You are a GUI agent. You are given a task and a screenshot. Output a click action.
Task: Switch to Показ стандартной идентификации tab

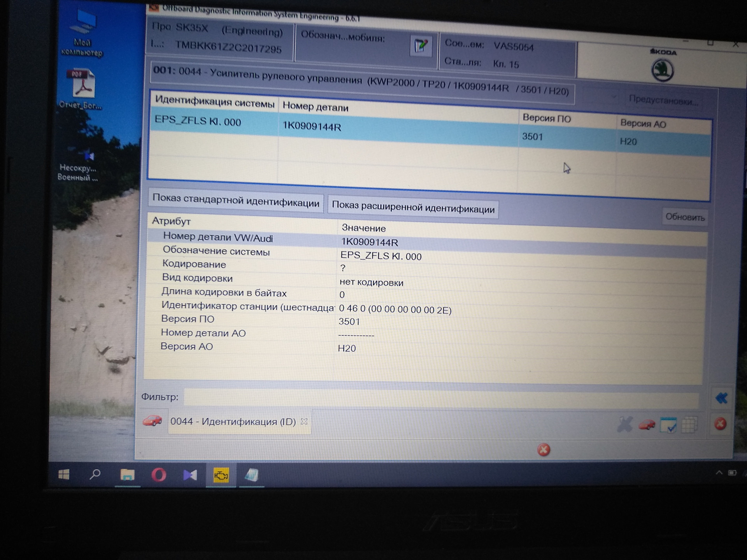pos(236,201)
